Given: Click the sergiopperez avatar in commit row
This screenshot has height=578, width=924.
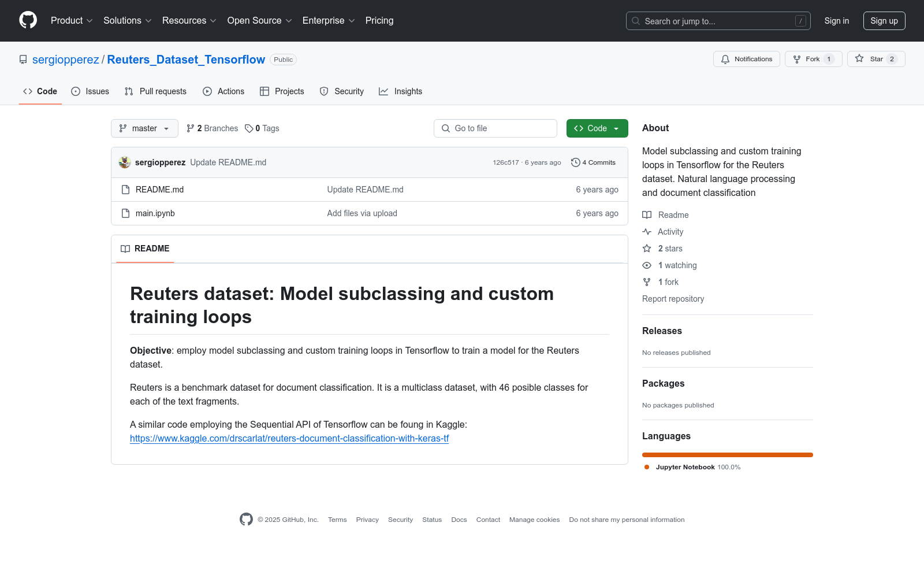Looking at the screenshot, I should point(125,162).
